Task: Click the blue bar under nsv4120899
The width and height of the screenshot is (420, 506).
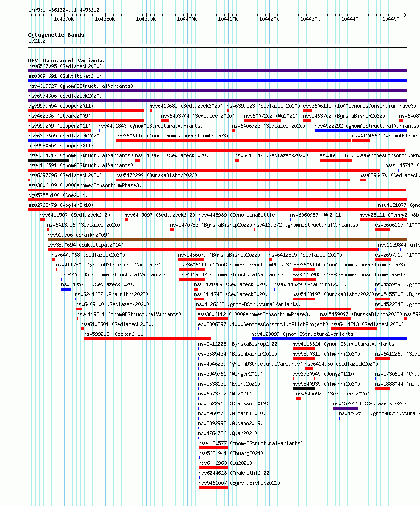Action: coord(329,339)
